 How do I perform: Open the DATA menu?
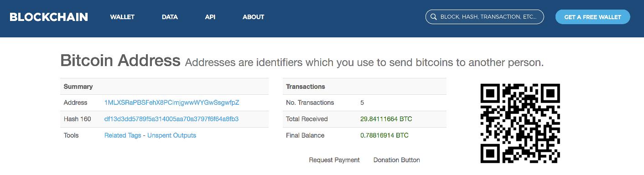pos(170,17)
